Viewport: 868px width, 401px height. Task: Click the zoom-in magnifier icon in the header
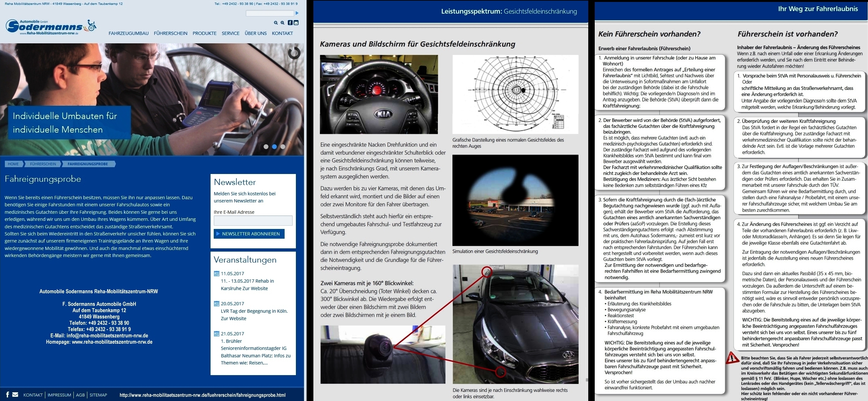(282, 23)
